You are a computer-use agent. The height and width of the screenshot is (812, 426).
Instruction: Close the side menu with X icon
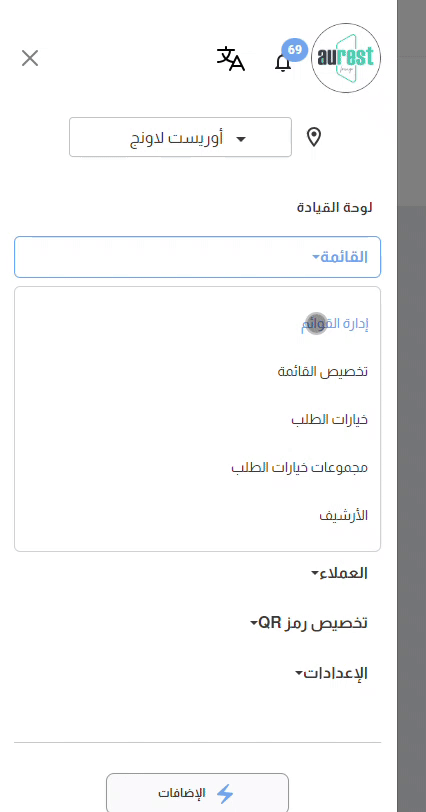tap(30, 58)
